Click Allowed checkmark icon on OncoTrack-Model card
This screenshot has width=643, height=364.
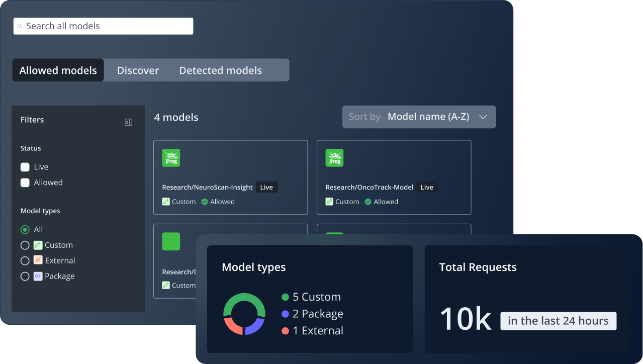[x=368, y=202]
